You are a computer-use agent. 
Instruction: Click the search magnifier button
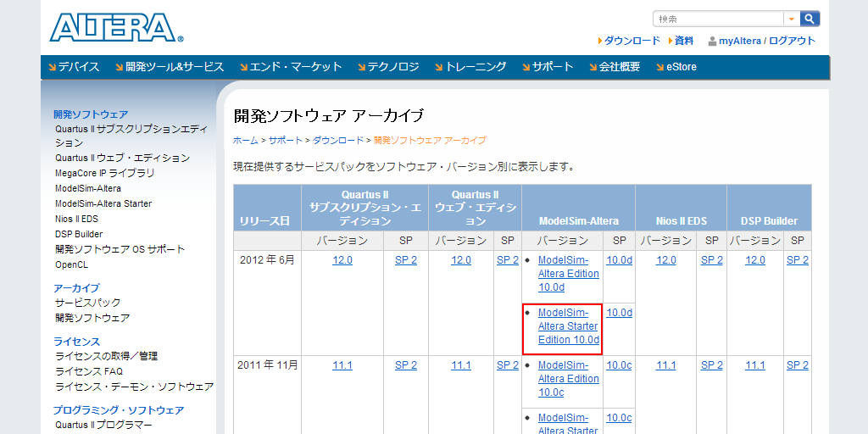point(810,19)
